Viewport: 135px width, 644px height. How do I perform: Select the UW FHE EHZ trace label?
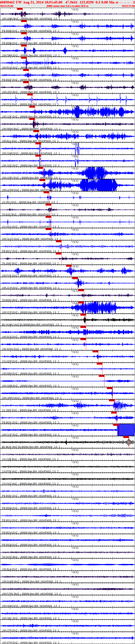tap(31, 276)
